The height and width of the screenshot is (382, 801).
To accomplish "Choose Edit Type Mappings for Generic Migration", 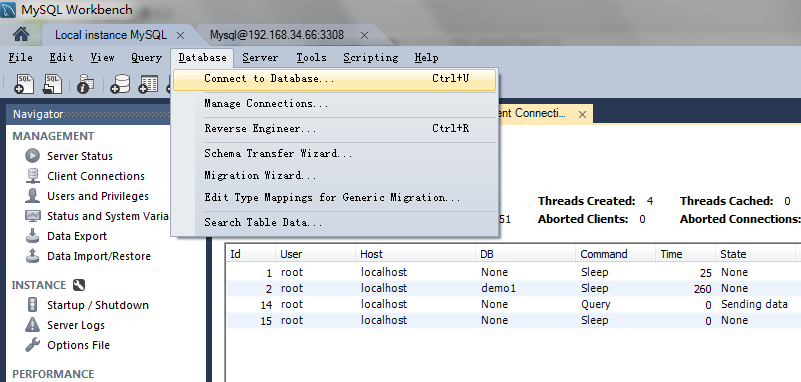I will click(335, 198).
